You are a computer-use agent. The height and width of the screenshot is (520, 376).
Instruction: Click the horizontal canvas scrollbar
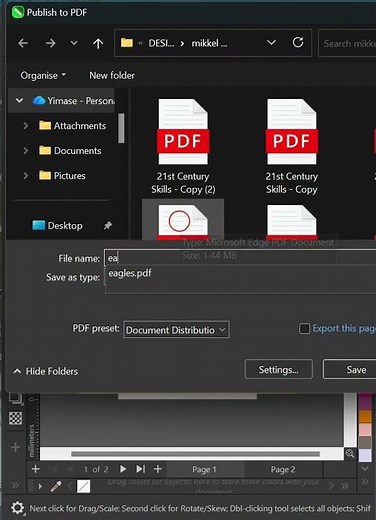(195, 454)
